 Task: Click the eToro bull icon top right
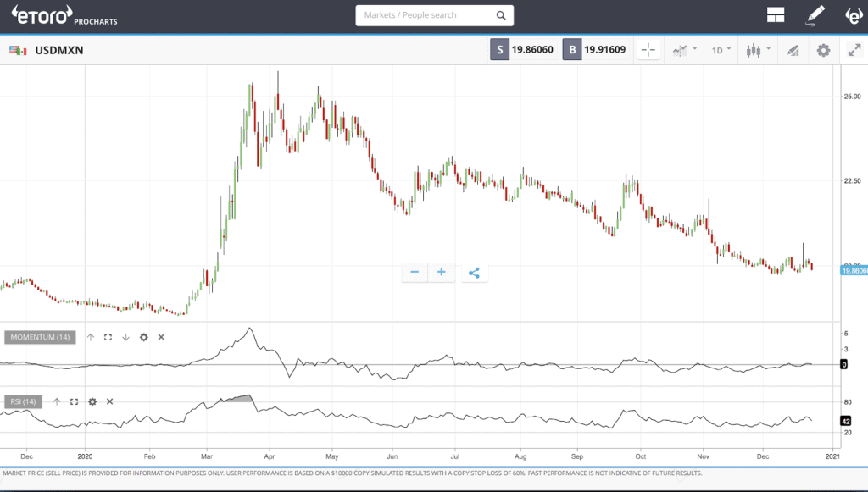click(x=854, y=15)
